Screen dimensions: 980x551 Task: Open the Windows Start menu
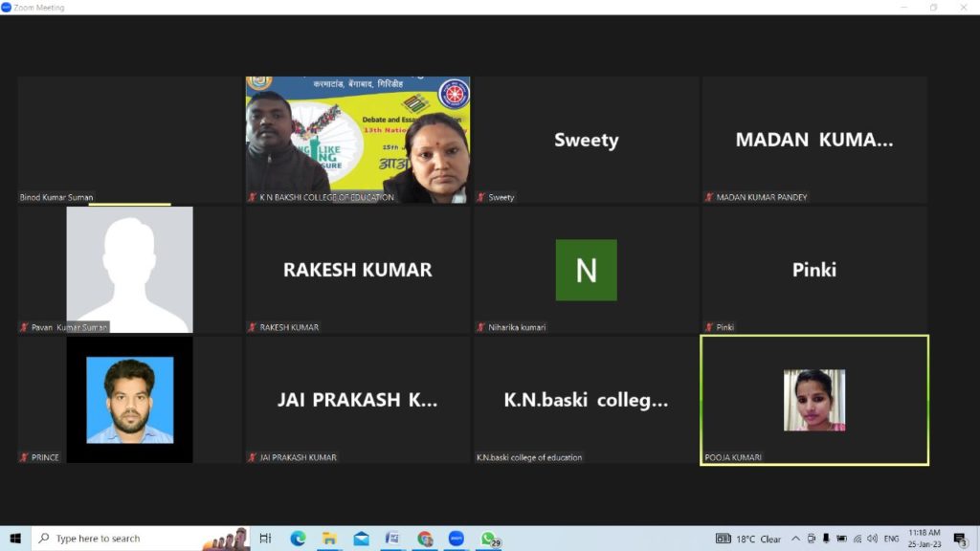(15, 539)
